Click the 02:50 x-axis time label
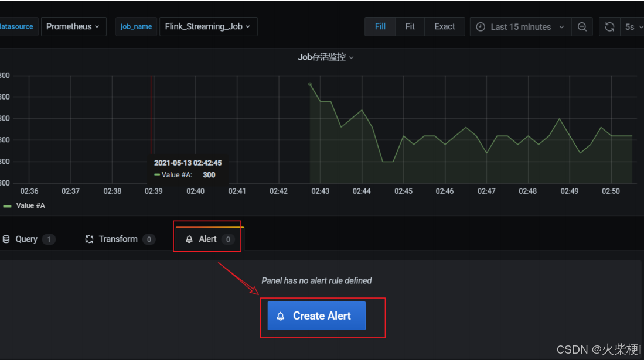 (x=611, y=191)
